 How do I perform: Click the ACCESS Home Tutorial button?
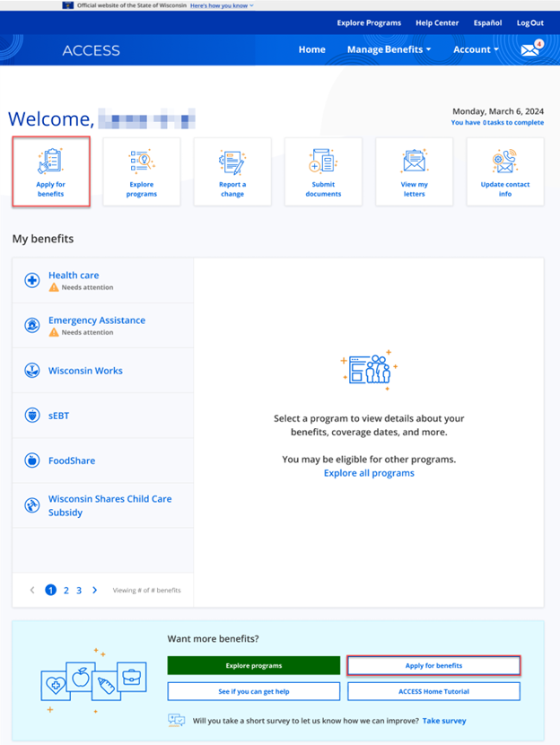tap(433, 691)
